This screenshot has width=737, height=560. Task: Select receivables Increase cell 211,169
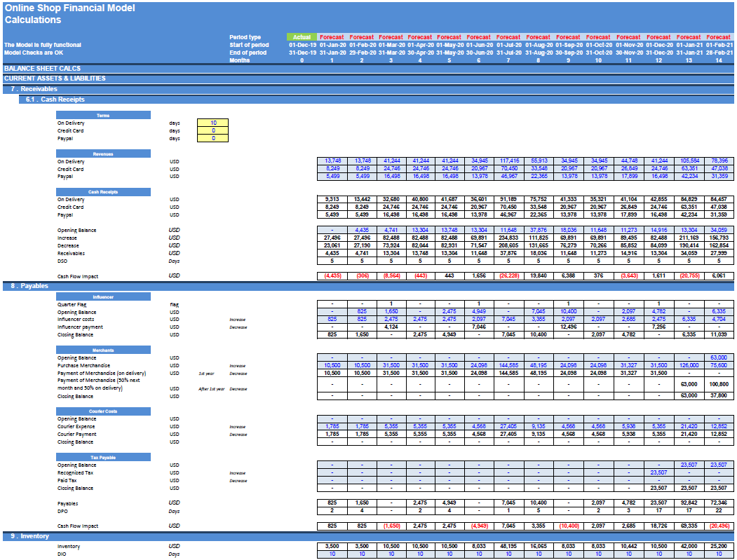[x=689, y=238]
